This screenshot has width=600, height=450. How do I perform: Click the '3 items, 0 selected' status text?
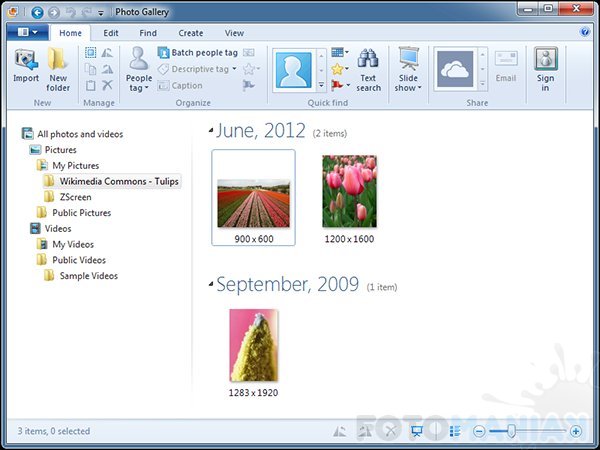tap(54, 431)
